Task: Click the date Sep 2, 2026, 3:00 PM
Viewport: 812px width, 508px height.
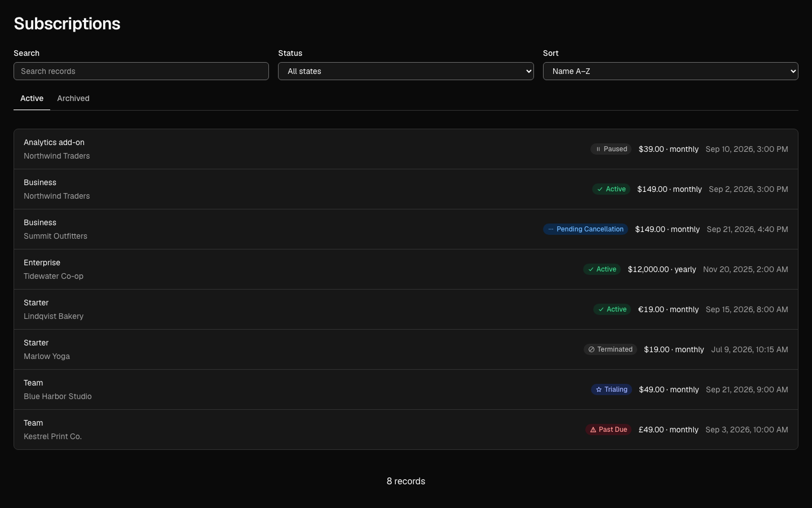Action: pyautogui.click(x=748, y=189)
